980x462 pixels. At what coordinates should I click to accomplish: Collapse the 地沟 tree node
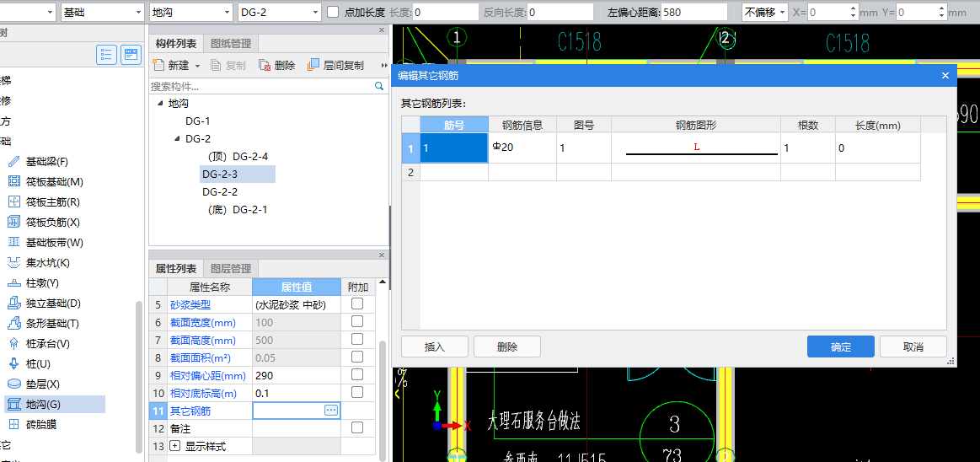[161, 104]
